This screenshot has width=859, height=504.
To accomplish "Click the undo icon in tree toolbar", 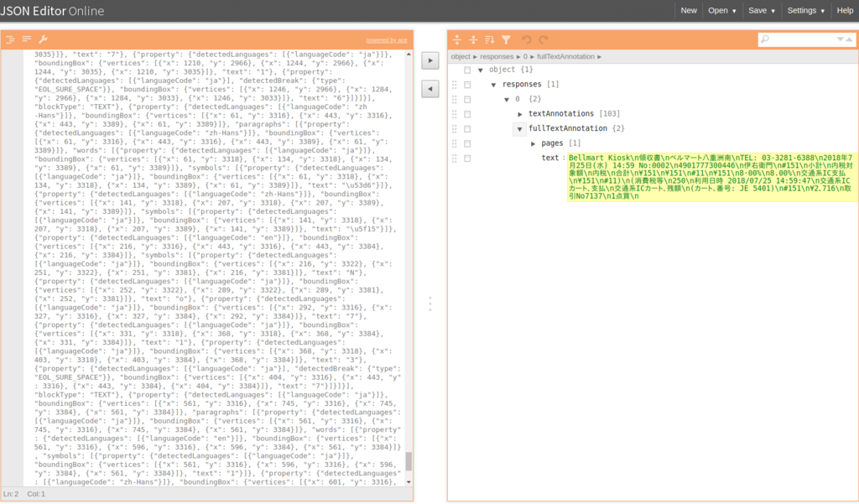I will tap(527, 39).
